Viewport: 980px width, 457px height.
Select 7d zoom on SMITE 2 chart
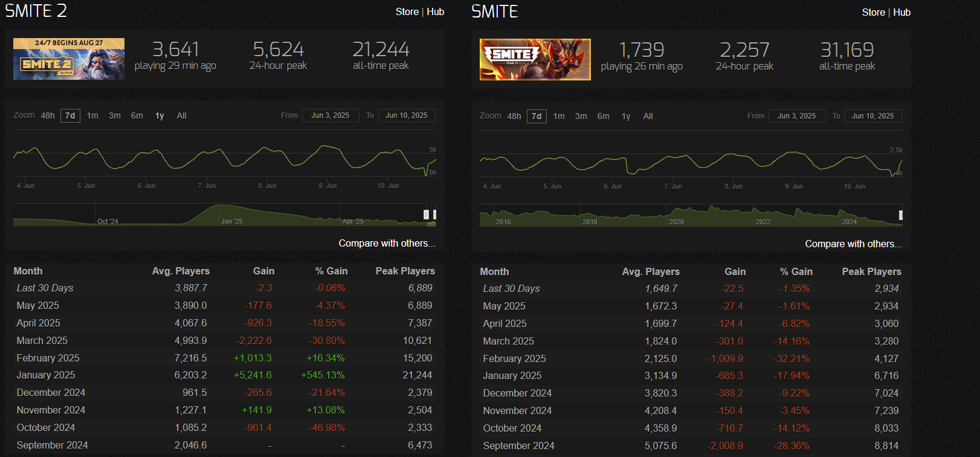coord(70,115)
